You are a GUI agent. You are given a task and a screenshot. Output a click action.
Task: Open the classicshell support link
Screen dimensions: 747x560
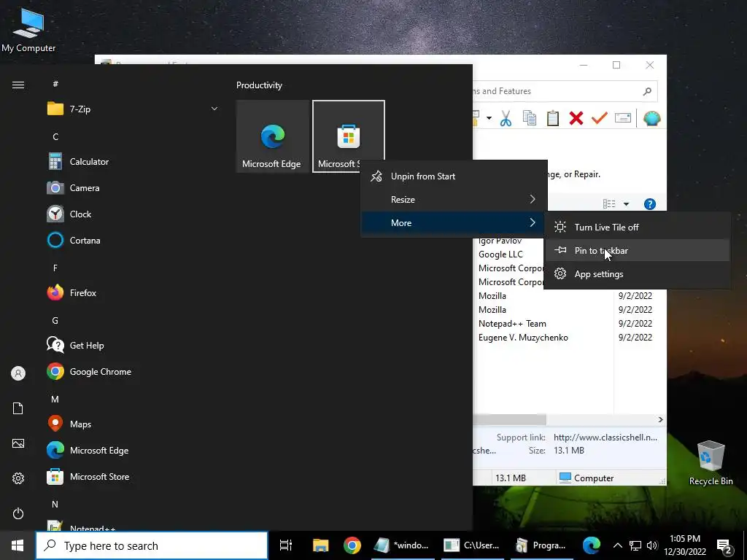pyautogui.click(x=605, y=437)
